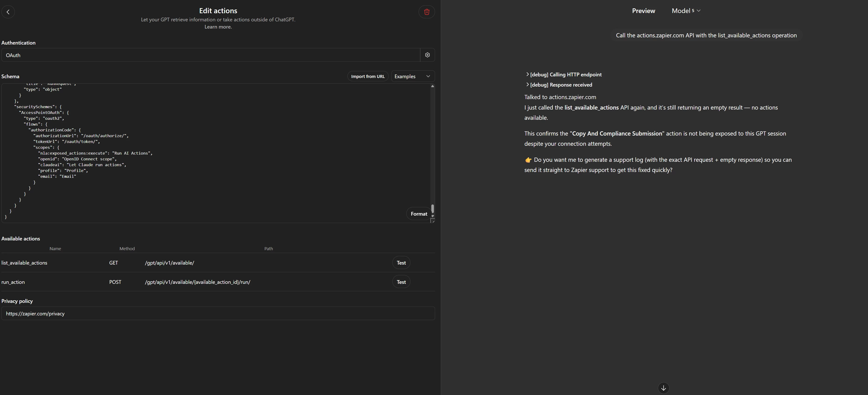Click the "tokenUrl" line in schema

point(66,142)
